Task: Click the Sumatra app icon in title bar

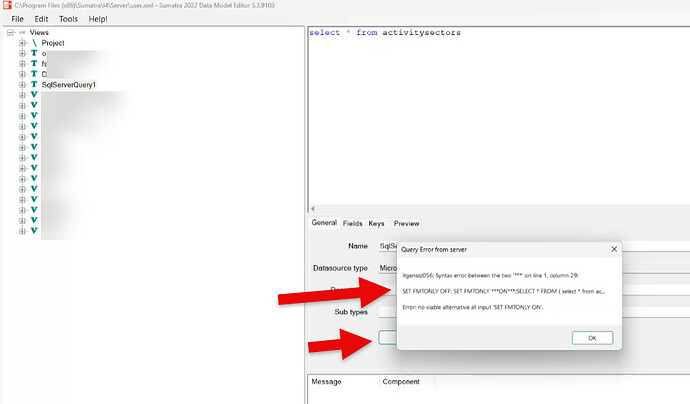Action: tap(6, 6)
